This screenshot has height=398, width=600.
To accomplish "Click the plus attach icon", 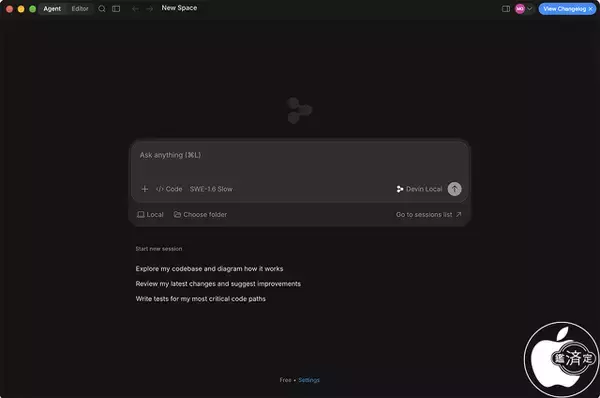I will 145,189.
